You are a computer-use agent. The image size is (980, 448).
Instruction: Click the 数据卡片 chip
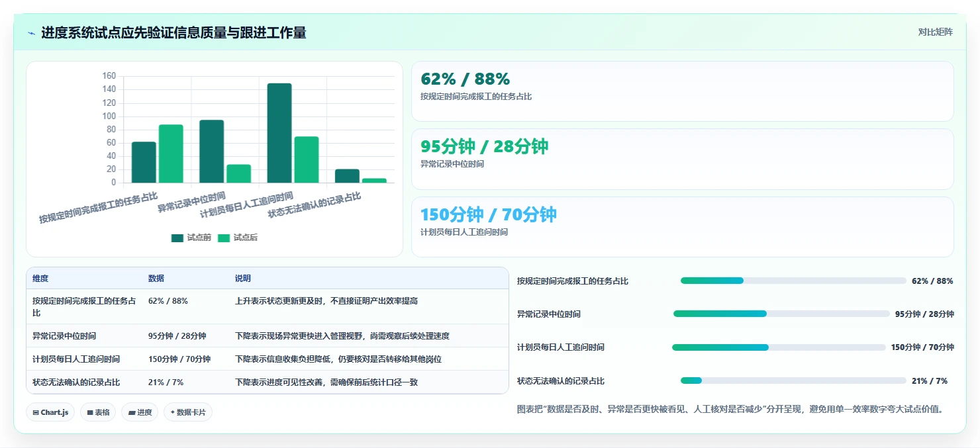188,412
